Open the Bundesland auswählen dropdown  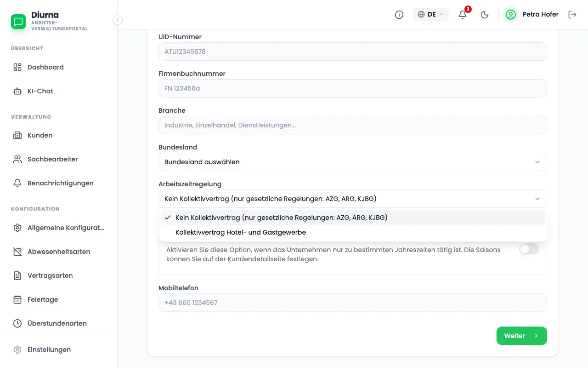(353, 162)
